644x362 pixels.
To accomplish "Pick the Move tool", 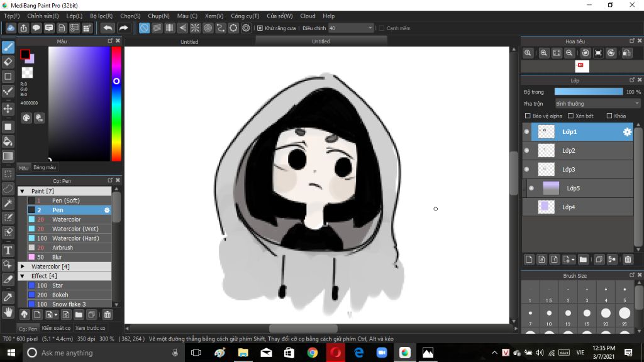I will coord(8,109).
